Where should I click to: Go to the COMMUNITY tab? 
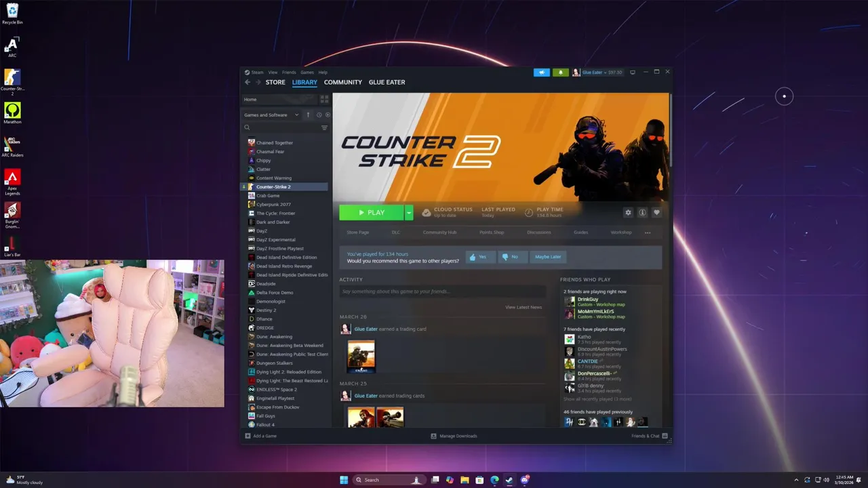342,82
